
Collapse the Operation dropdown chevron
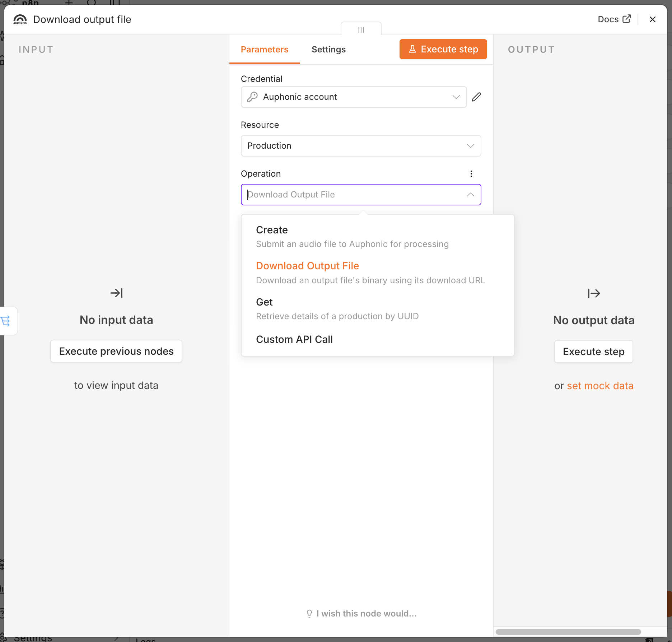(471, 195)
